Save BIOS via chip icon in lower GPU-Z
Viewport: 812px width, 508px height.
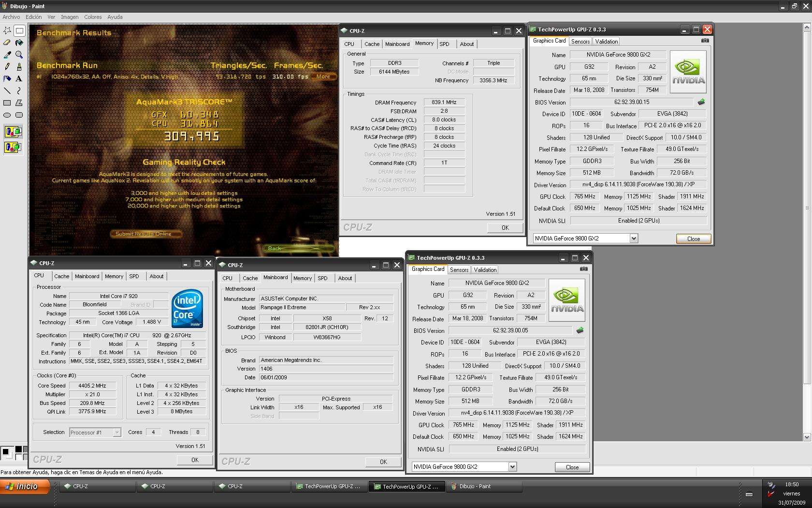click(x=580, y=330)
